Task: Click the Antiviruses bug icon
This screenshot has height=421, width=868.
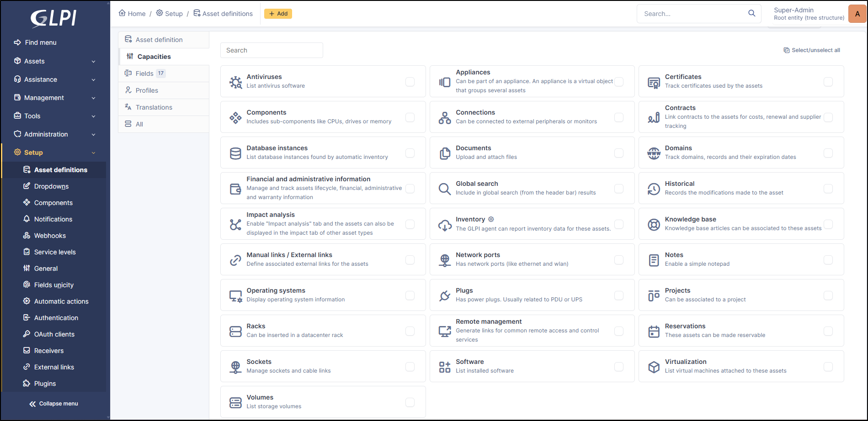Action: point(235,82)
